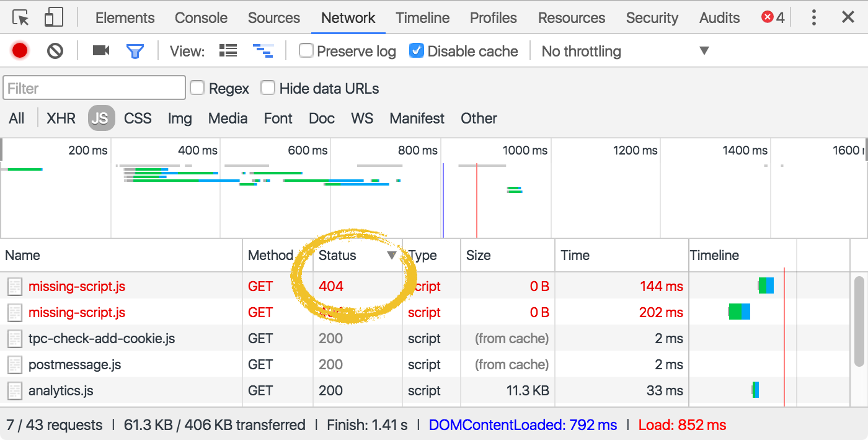Switch to the Console panel tab
This screenshot has height=440, width=868.
tap(201, 17)
